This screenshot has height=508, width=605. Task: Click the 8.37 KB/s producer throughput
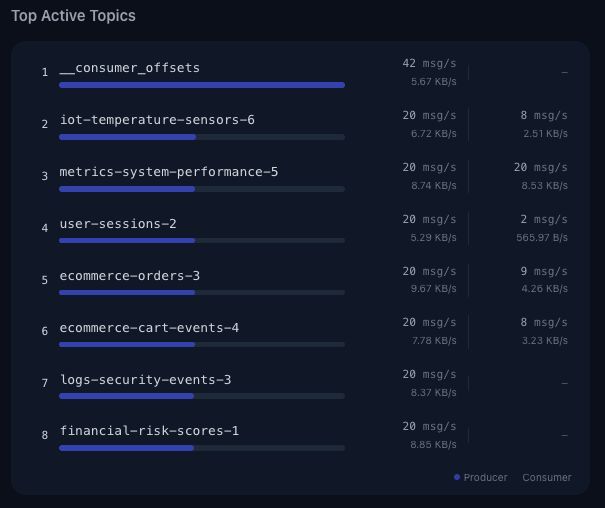pyautogui.click(x=434, y=393)
